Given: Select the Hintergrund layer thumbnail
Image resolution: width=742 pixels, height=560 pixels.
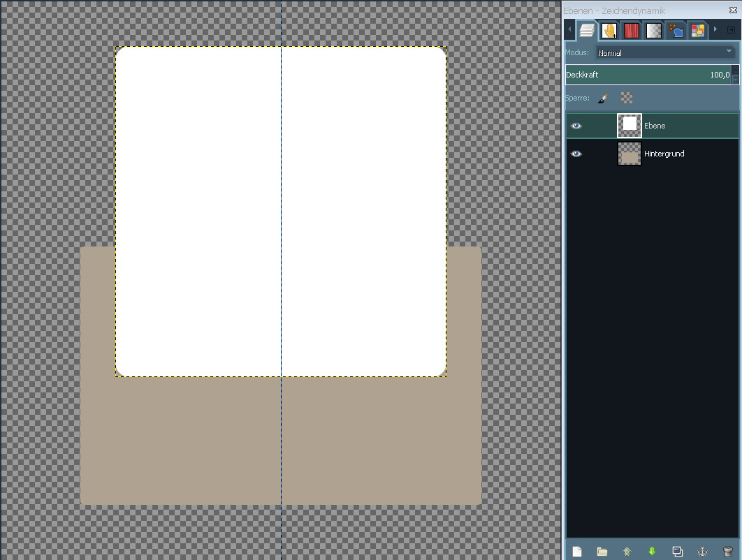Looking at the screenshot, I should 630,154.
